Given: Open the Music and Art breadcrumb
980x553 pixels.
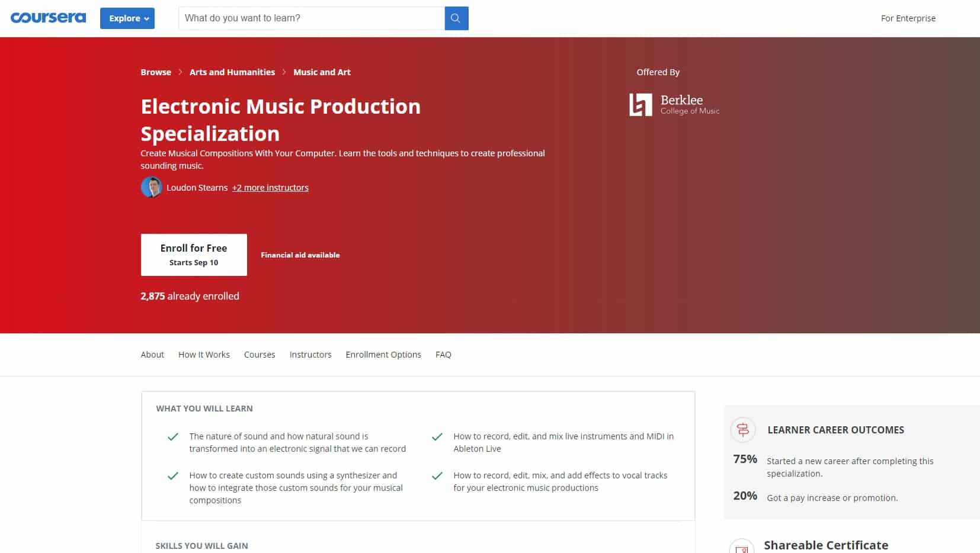Looking at the screenshot, I should point(322,72).
